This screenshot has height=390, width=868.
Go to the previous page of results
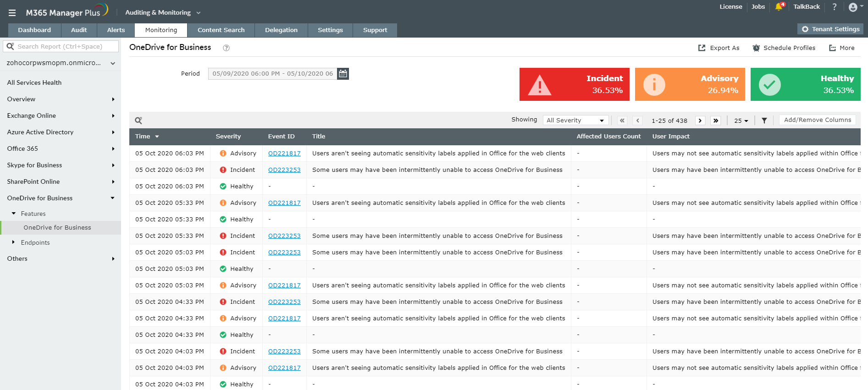pyautogui.click(x=637, y=121)
